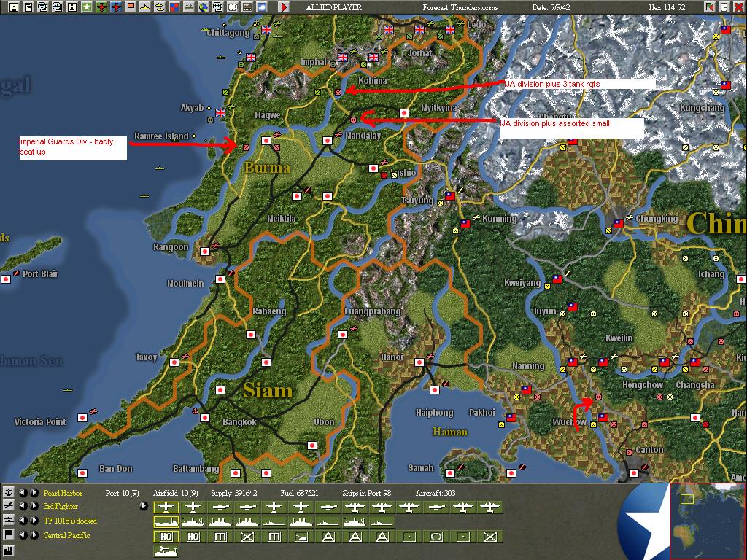This screenshot has height=560, width=747.
Task: Click the Chinese flag marker at Chungking
Action: pos(618,223)
